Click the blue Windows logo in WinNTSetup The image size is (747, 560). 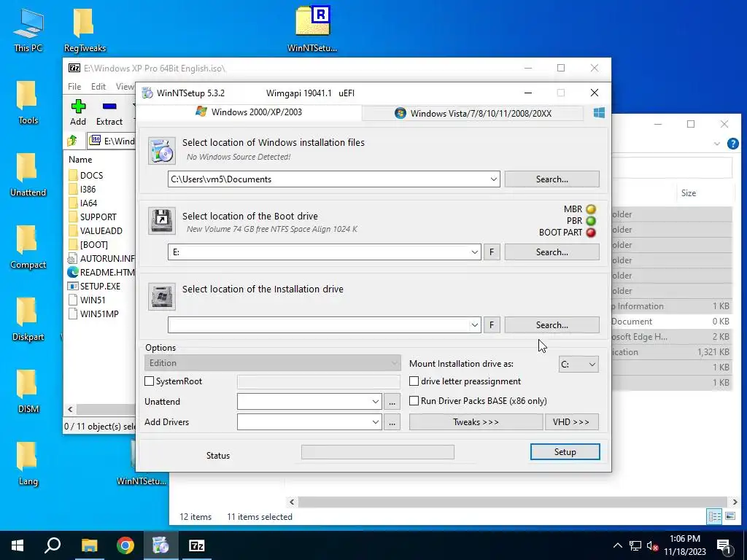pyautogui.click(x=599, y=113)
